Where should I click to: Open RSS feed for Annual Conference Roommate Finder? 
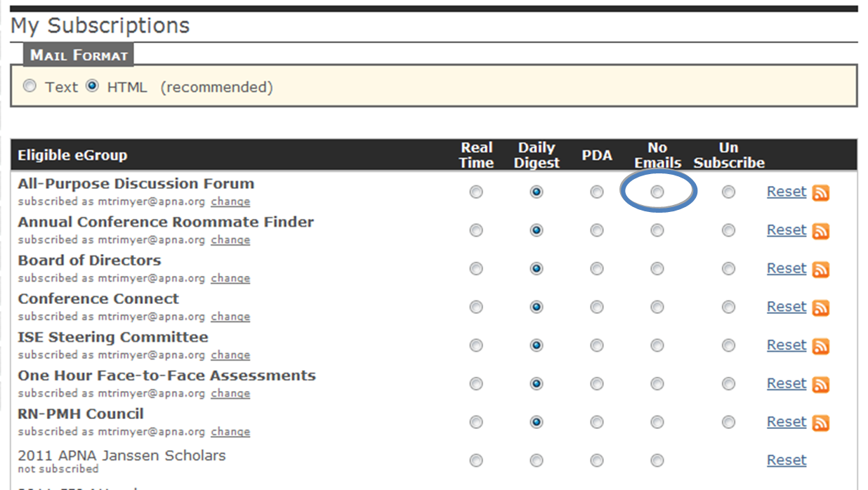pyautogui.click(x=821, y=230)
